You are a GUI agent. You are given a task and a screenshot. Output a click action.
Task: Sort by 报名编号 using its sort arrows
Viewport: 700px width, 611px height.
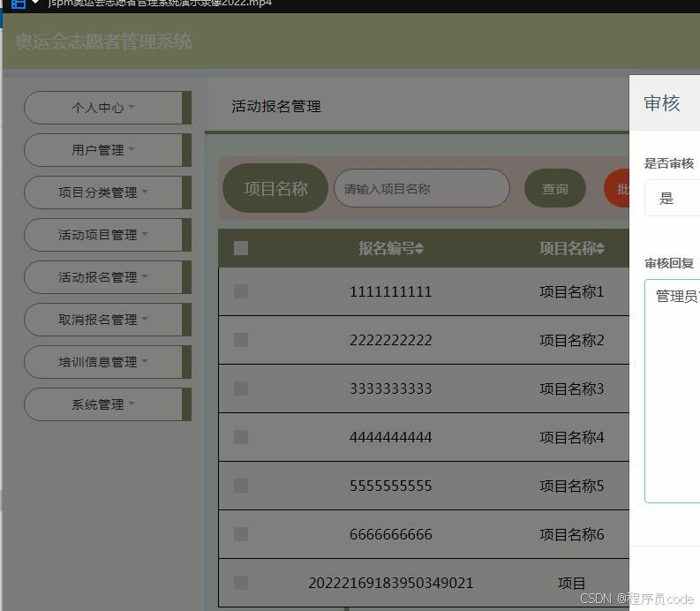click(x=419, y=248)
